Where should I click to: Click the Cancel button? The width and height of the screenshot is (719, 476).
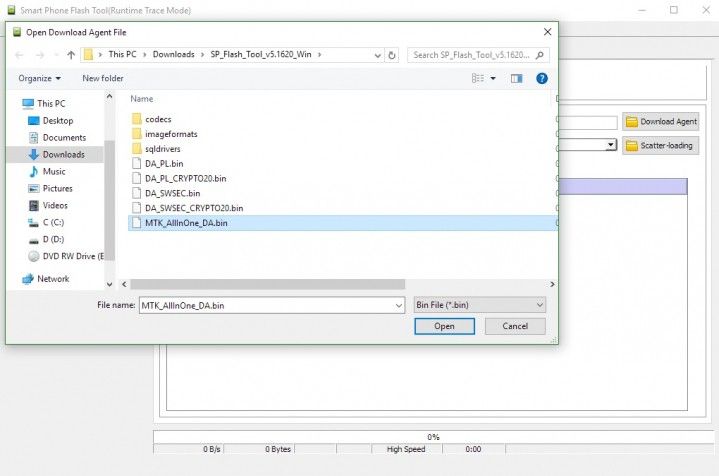pyautogui.click(x=515, y=326)
